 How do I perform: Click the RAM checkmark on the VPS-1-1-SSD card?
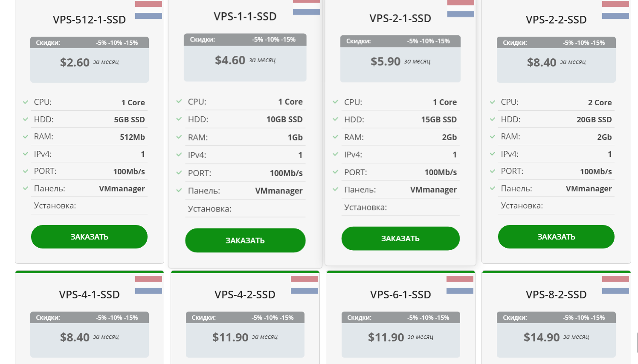[x=179, y=137]
